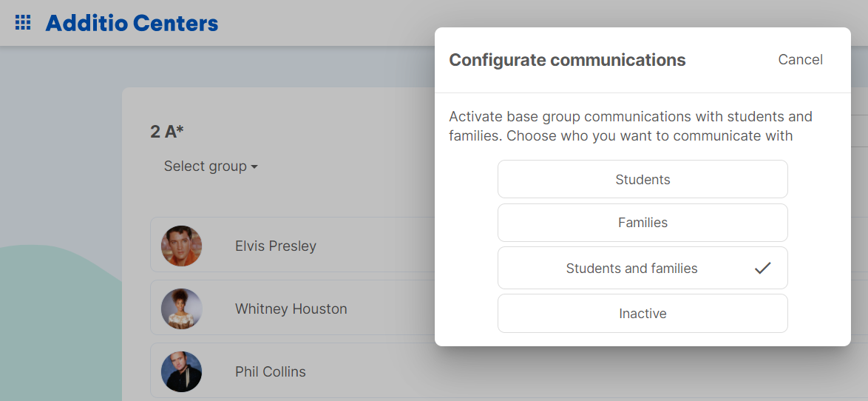Image resolution: width=868 pixels, height=401 pixels.
Task: Open the Select group dropdown
Action: (x=211, y=166)
